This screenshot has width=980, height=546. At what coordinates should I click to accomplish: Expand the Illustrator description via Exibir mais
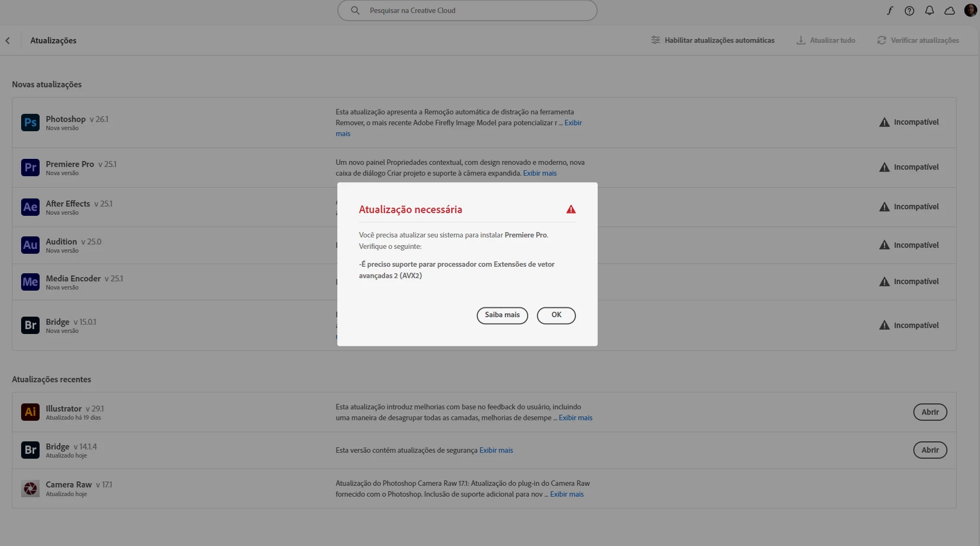(x=575, y=418)
